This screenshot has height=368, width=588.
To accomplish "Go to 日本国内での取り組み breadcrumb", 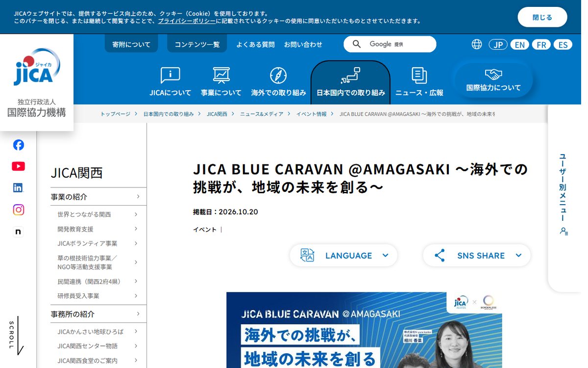I will (x=169, y=114).
